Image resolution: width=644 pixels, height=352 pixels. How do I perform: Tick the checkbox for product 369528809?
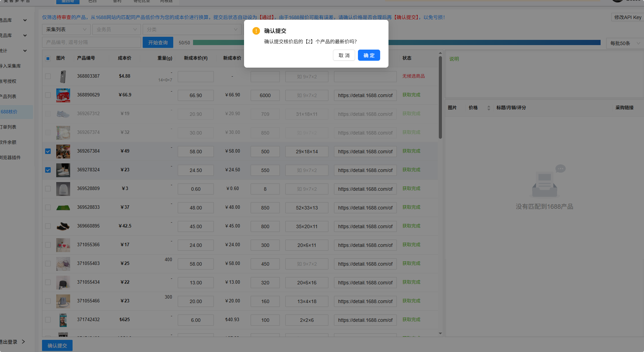(48, 189)
